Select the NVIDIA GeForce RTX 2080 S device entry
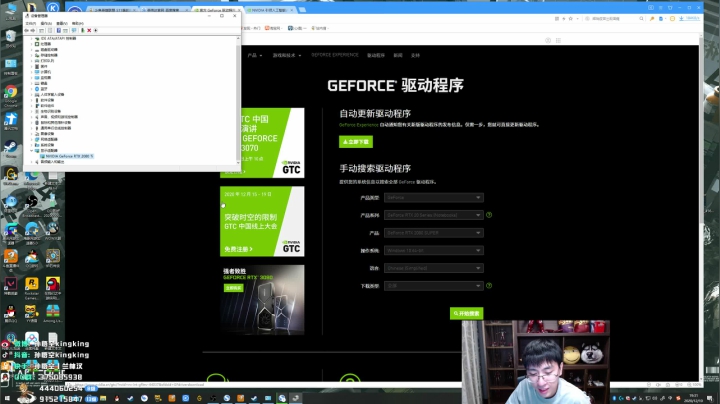Screen dimensions: 720x404 [x=67, y=156]
